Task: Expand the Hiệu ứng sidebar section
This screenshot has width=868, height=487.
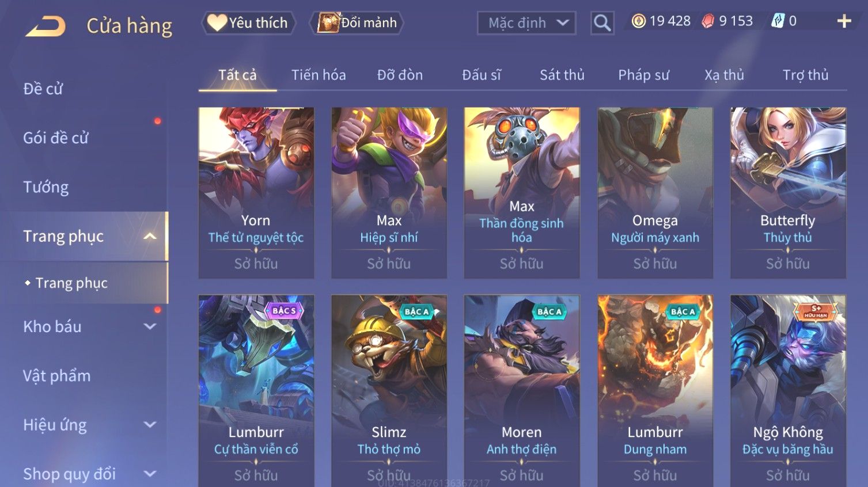Action: pyautogui.click(x=150, y=425)
